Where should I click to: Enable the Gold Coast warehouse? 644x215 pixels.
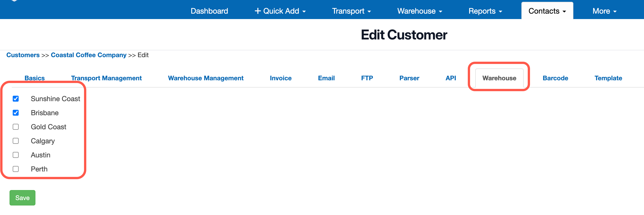[16, 127]
